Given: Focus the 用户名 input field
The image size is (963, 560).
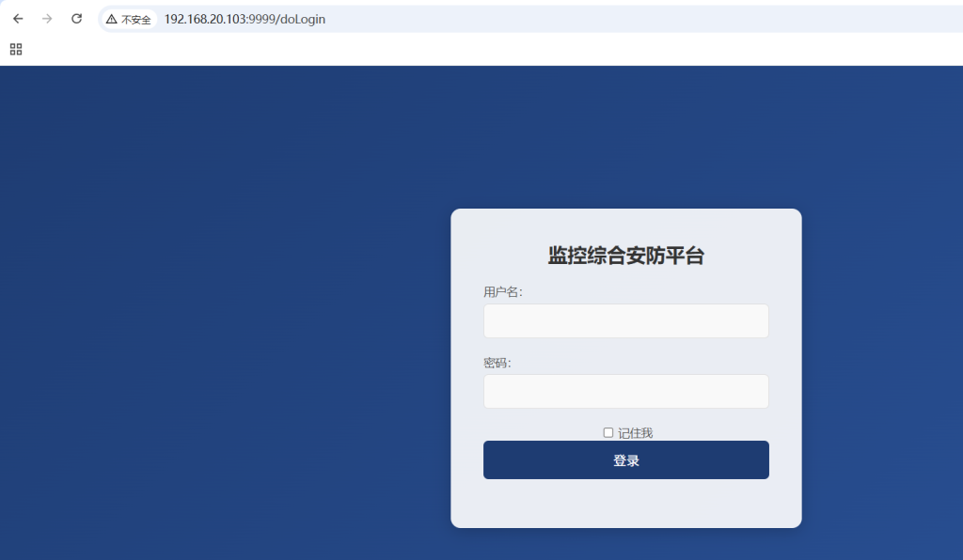Looking at the screenshot, I should (625, 320).
